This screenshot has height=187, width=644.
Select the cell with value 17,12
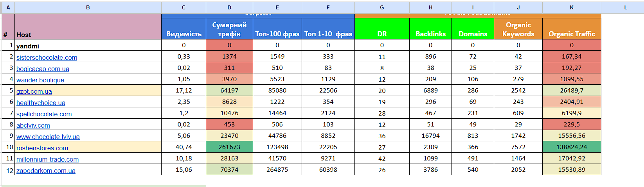pos(183,91)
